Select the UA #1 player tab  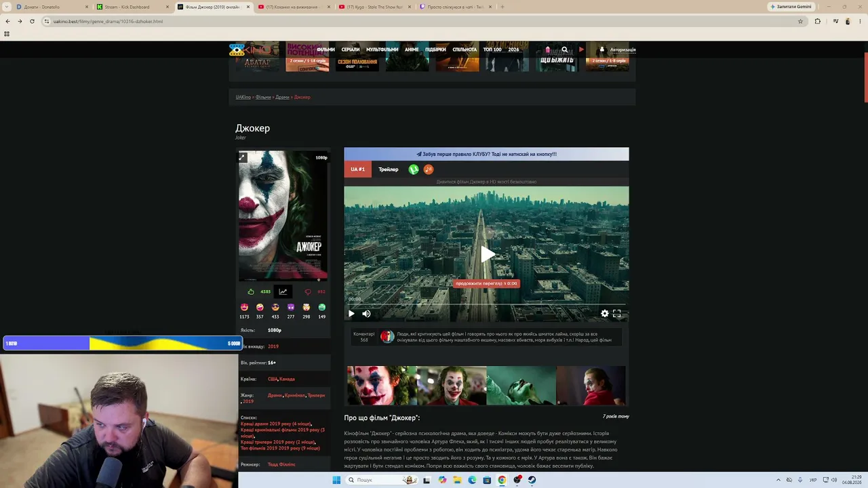point(358,169)
